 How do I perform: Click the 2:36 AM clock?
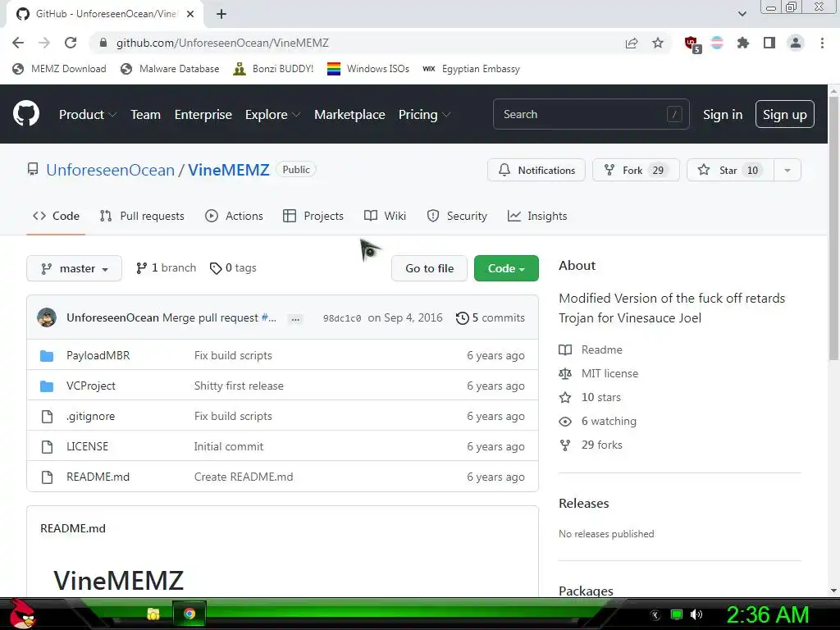click(x=767, y=615)
